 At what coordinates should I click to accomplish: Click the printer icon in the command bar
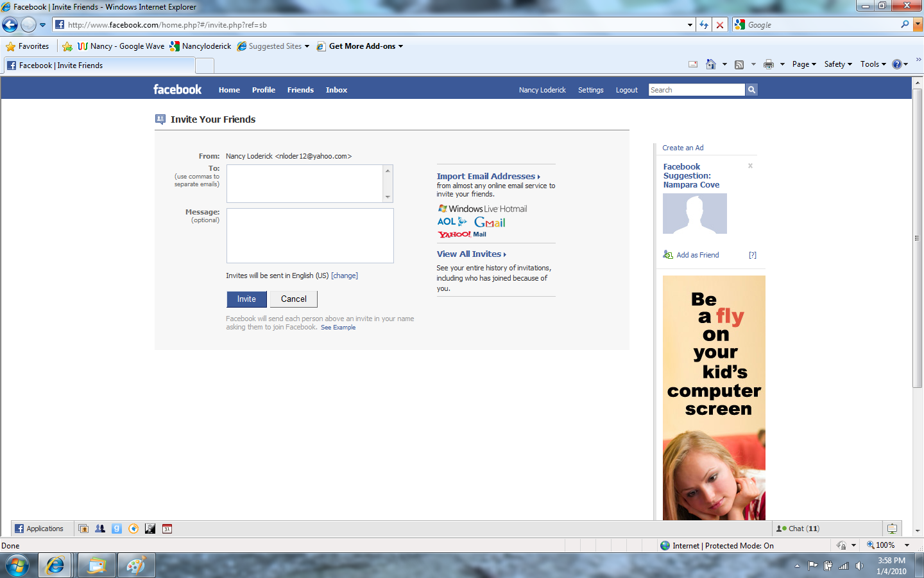click(x=768, y=64)
